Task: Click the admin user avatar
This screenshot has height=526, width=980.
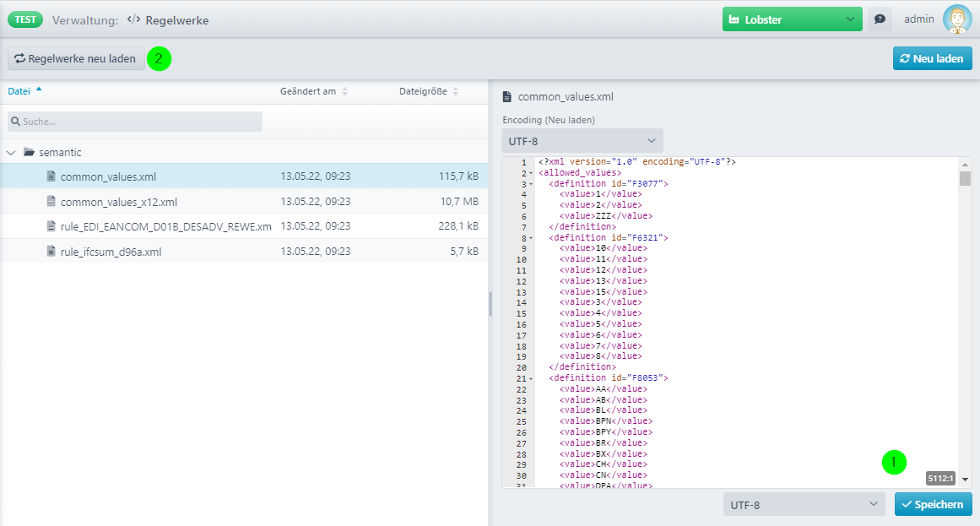Action: [x=957, y=19]
